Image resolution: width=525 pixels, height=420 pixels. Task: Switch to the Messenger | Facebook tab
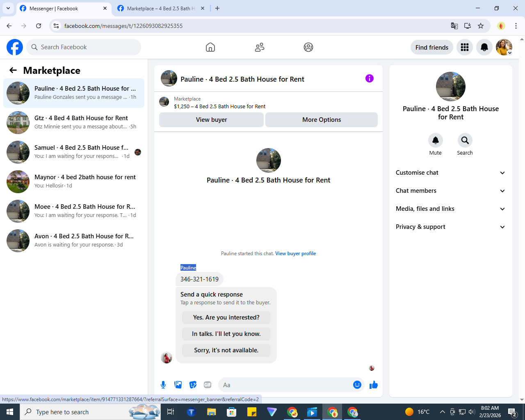[x=64, y=8]
